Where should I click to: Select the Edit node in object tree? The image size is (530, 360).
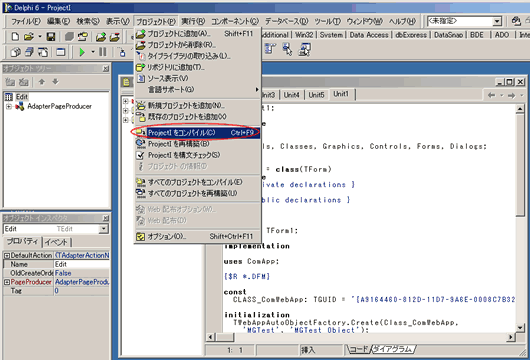(21, 97)
